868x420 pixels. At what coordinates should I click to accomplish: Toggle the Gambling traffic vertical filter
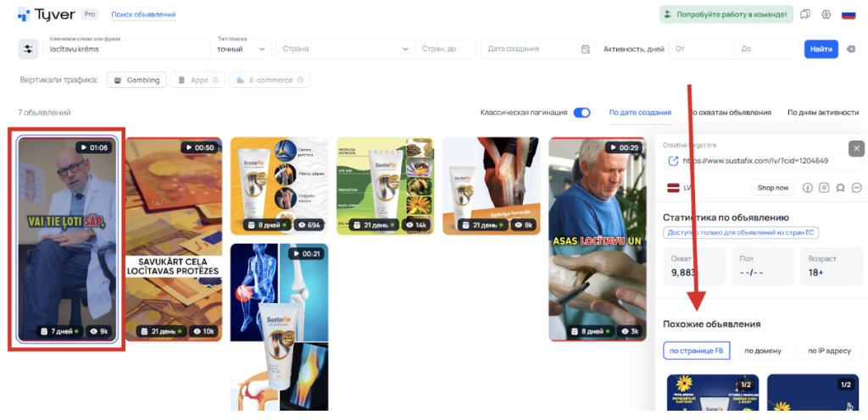(136, 80)
